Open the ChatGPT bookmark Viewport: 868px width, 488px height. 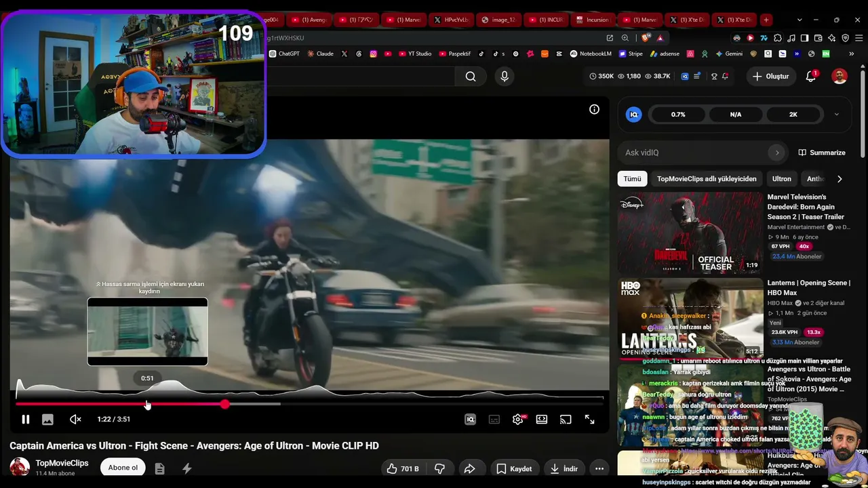tap(284, 54)
